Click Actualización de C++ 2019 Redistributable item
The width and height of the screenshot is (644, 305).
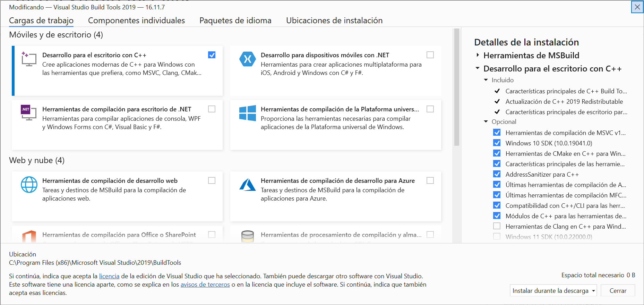click(564, 102)
